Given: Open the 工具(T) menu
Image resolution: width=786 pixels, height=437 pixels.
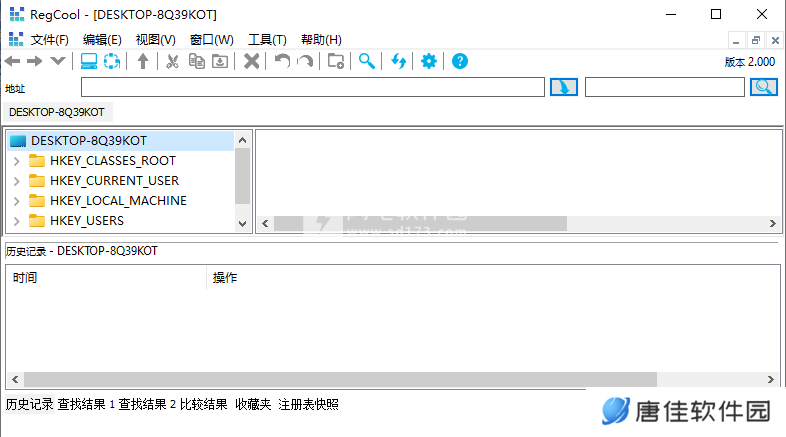Looking at the screenshot, I should 267,40.
